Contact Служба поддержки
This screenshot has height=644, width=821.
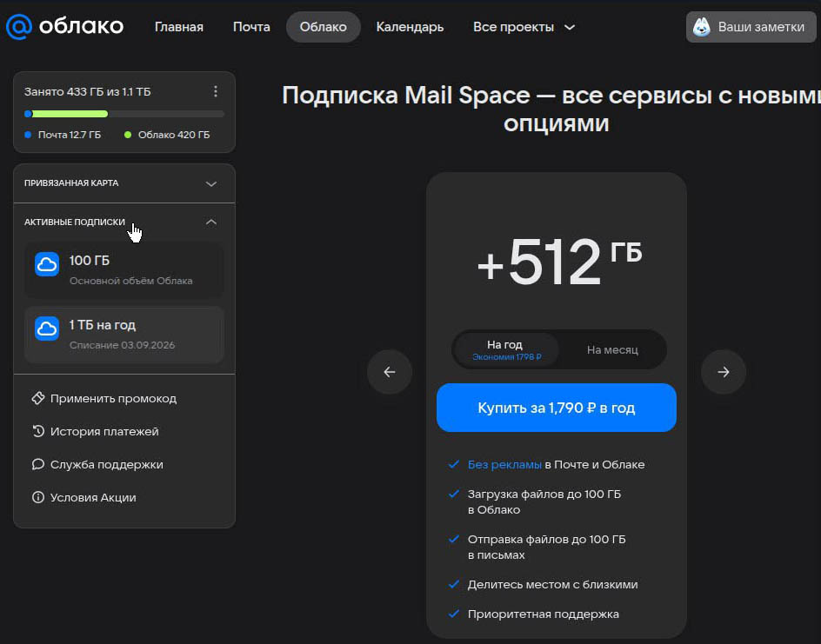coord(97,464)
